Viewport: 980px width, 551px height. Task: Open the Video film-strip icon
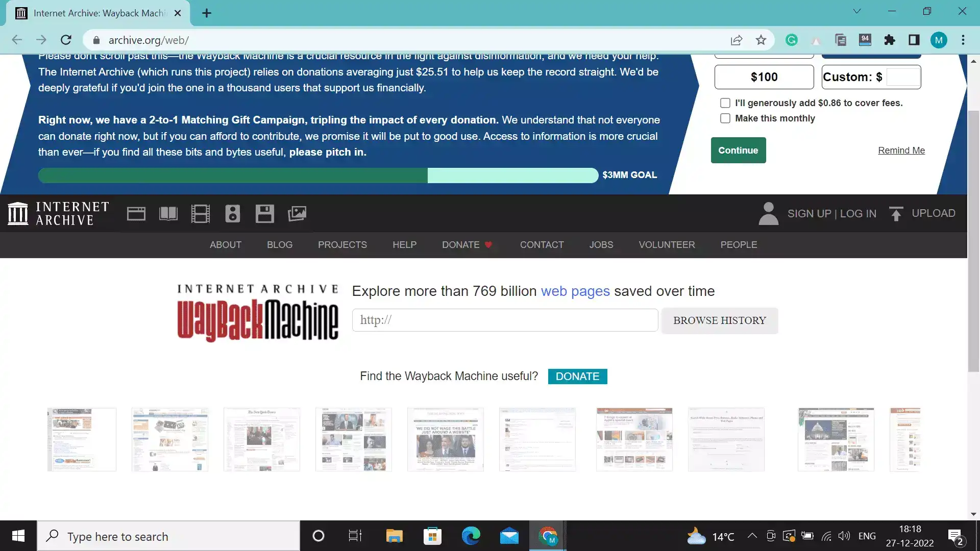(x=201, y=214)
